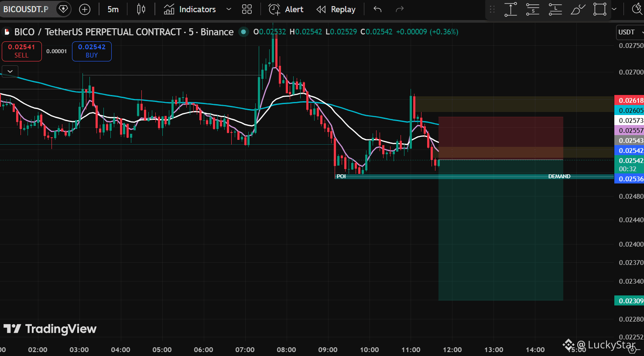Expand the chevron after the Rectangle tool

614,9
